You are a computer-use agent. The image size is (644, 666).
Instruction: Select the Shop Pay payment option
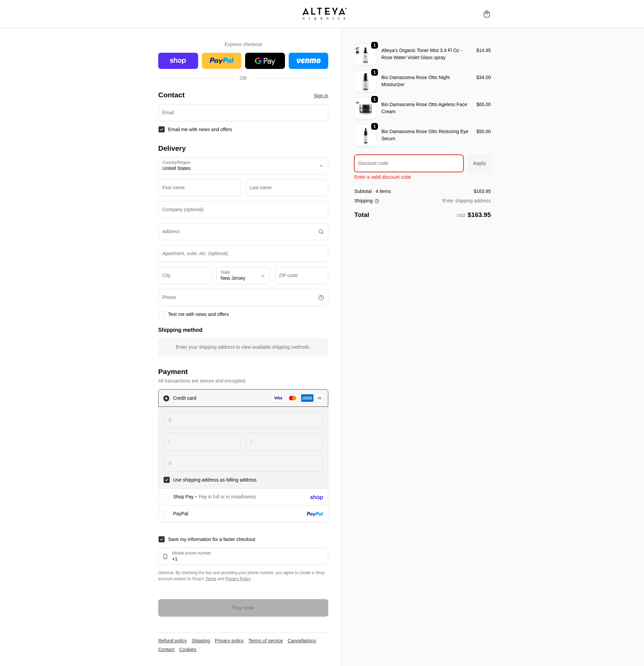pyautogui.click(x=166, y=497)
